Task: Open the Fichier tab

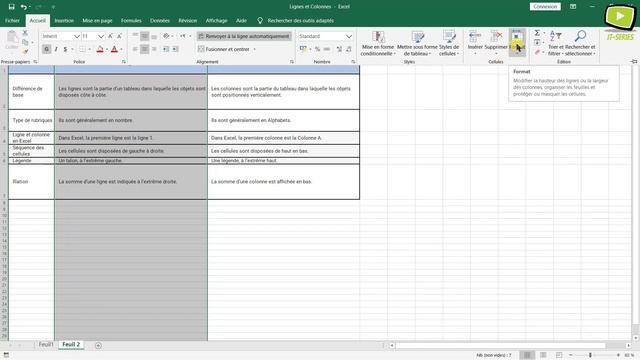Action: [12, 20]
